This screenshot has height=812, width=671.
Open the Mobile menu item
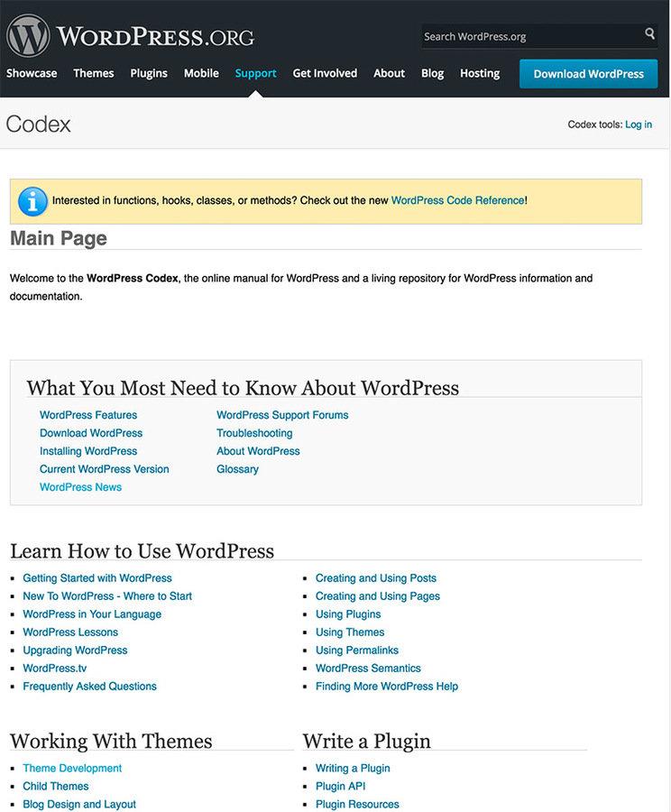pos(201,73)
